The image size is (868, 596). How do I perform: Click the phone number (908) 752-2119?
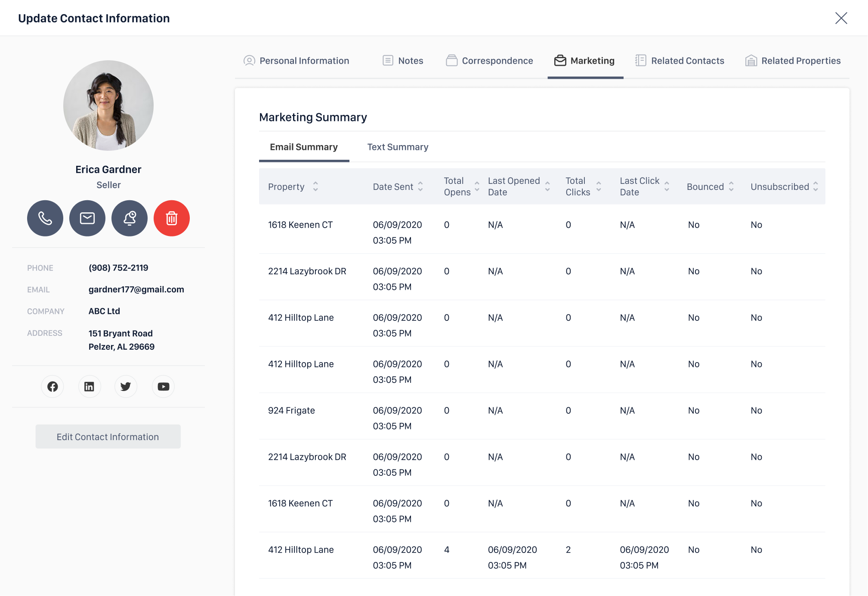point(118,268)
